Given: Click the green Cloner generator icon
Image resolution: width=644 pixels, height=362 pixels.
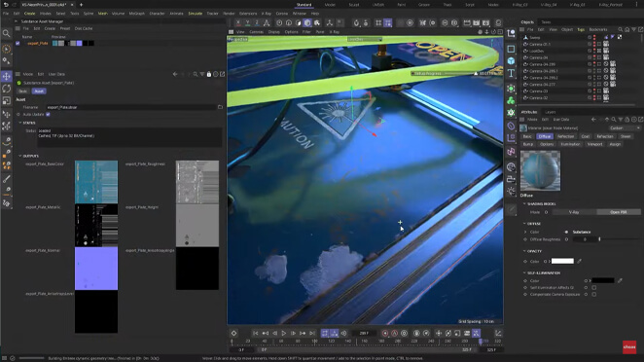Looking at the screenshot, I should tap(511, 100).
